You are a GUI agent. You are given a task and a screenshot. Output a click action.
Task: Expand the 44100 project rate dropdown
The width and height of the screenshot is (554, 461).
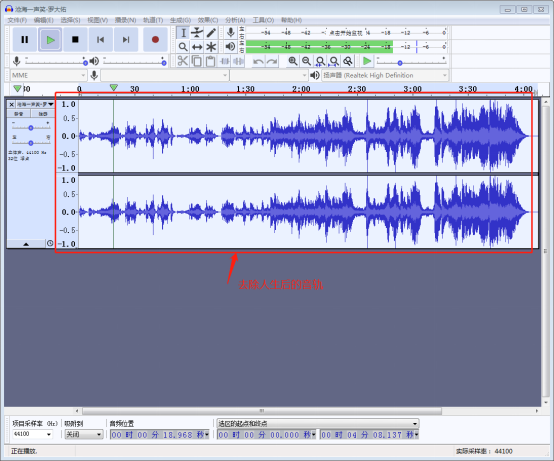[x=33, y=434]
